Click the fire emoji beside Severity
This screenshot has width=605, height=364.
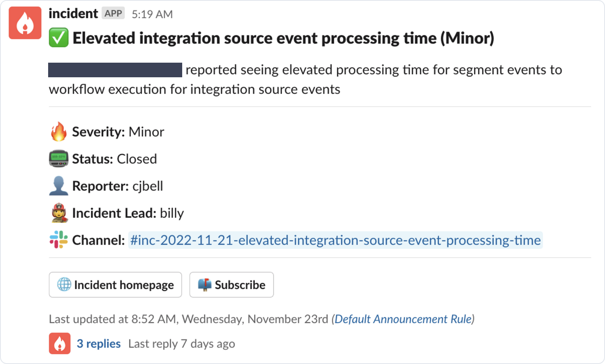coord(59,132)
